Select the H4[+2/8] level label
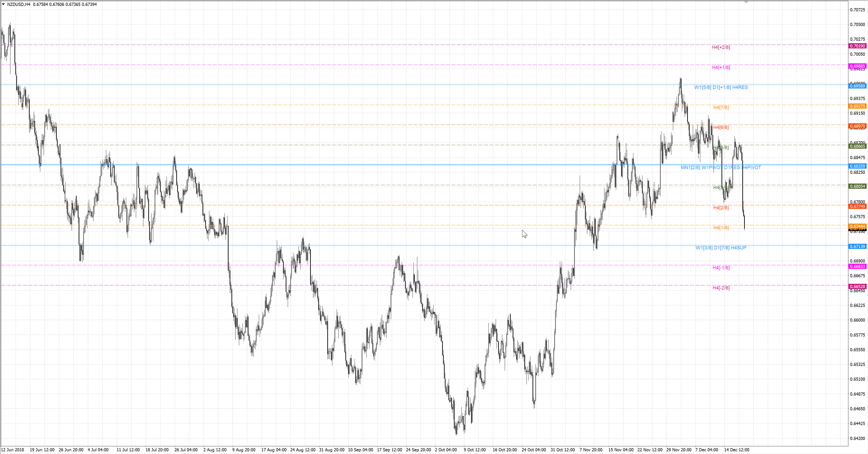The image size is (868, 454). pos(721,47)
